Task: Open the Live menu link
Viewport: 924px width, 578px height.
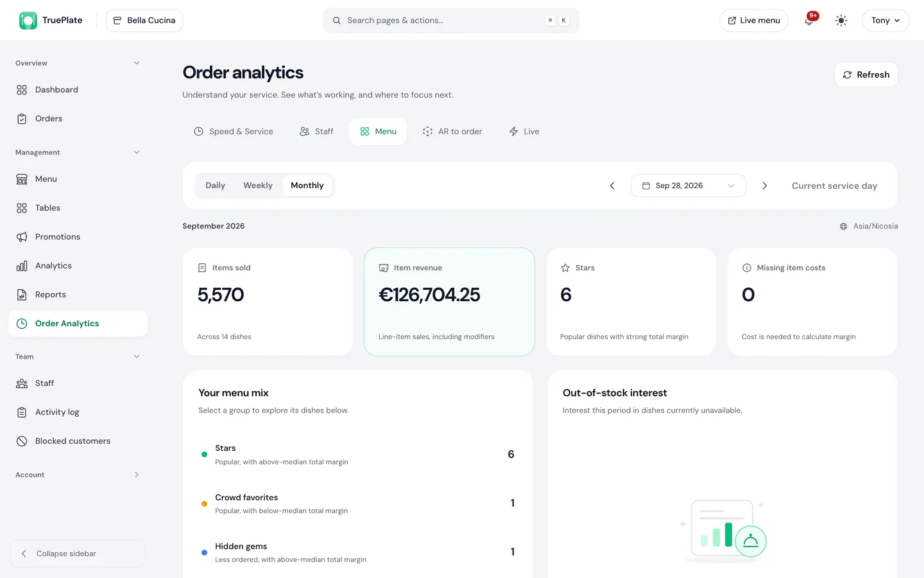Action: click(x=754, y=21)
